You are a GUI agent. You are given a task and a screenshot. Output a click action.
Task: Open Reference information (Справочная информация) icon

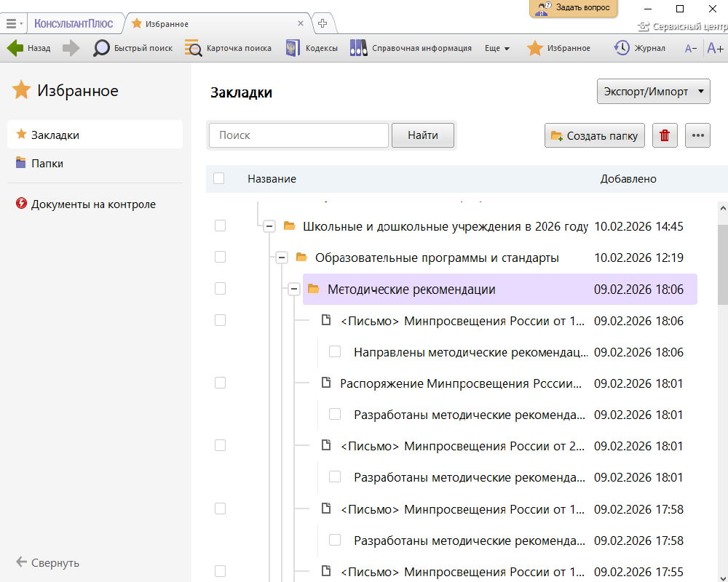(x=358, y=48)
